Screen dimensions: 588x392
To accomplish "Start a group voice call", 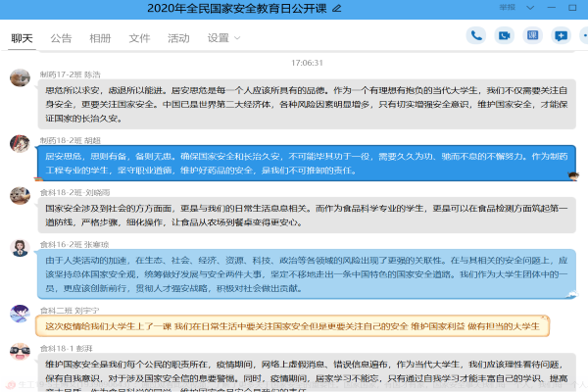I will 476,35.
